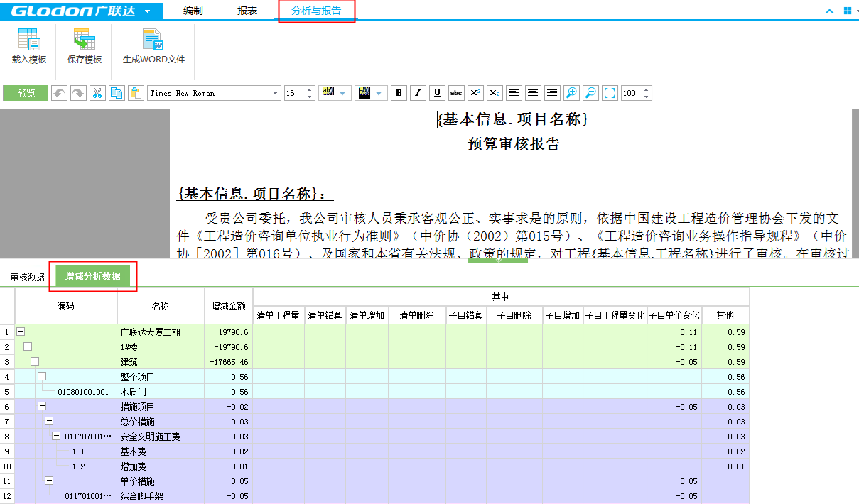This screenshot has height=504, width=859.
Task: Click the 载入模板 (load template) icon
Action: click(29, 40)
